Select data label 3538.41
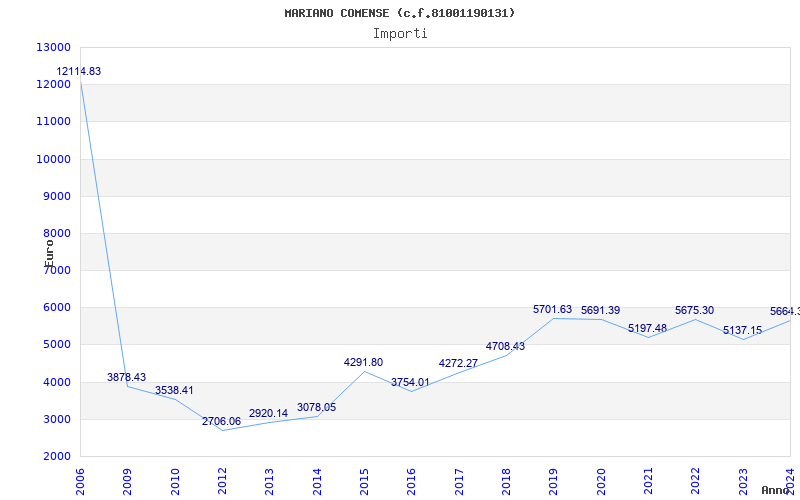 (x=174, y=390)
